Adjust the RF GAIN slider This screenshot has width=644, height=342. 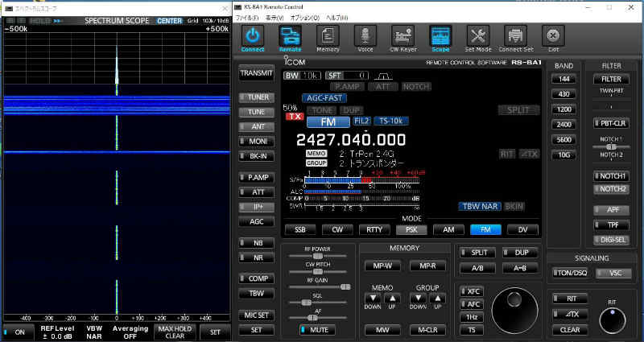click(x=320, y=287)
